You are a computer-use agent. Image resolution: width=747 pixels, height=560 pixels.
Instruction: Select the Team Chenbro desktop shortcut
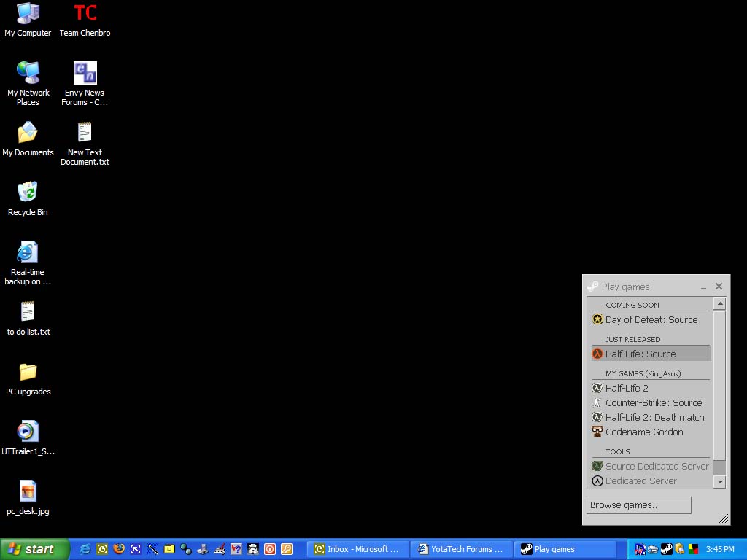click(85, 20)
